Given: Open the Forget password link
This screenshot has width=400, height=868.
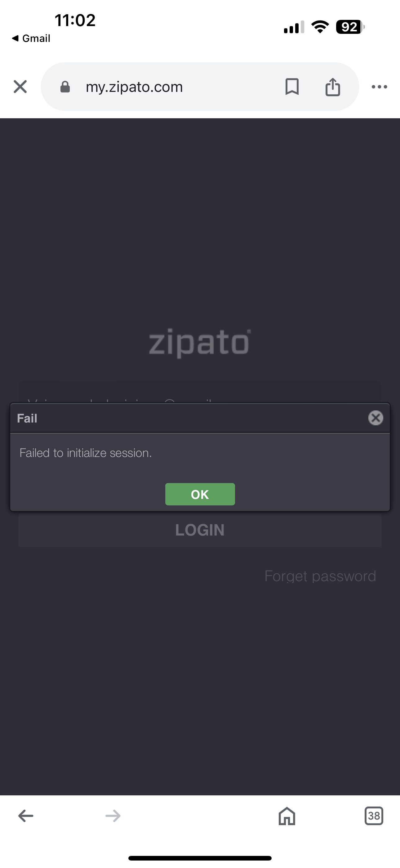Looking at the screenshot, I should coord(320,576).
